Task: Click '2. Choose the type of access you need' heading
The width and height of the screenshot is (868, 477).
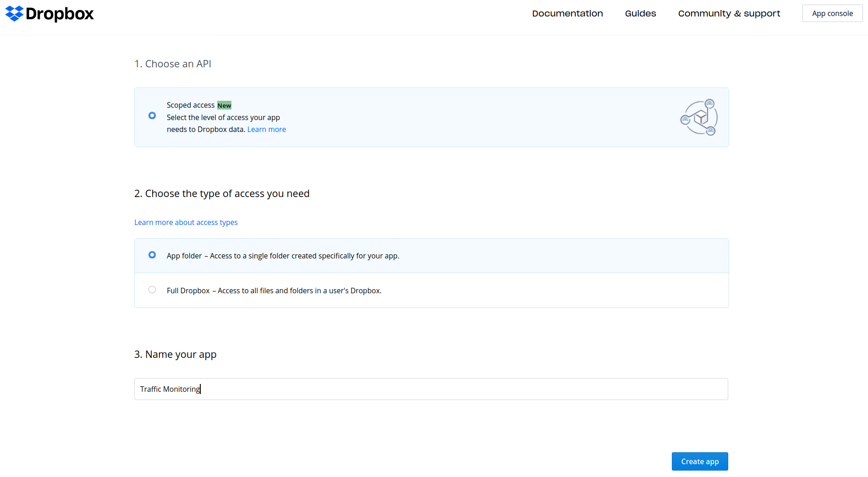Action: [x=222, y=193]
